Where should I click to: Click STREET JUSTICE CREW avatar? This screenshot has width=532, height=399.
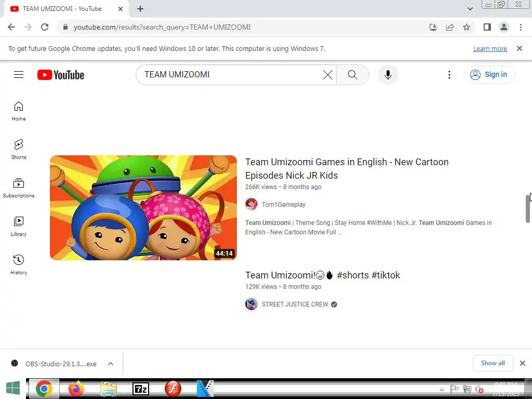click(251, 304)
